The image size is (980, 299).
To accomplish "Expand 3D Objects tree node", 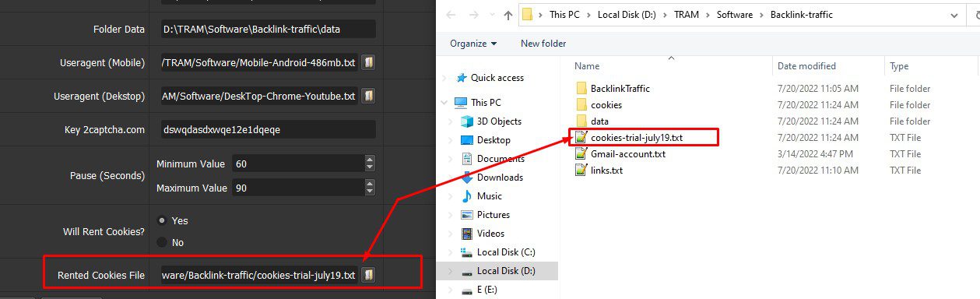I will pos(451,121).
